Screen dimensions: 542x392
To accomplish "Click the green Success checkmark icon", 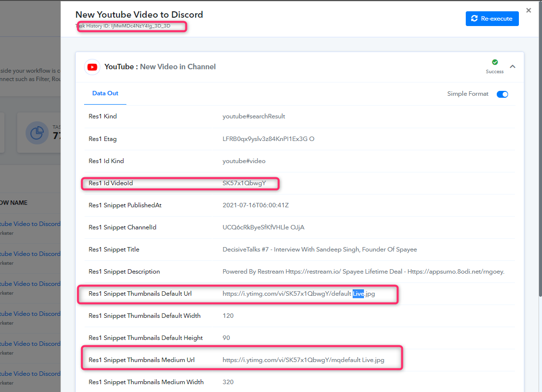I will (495, 62).
